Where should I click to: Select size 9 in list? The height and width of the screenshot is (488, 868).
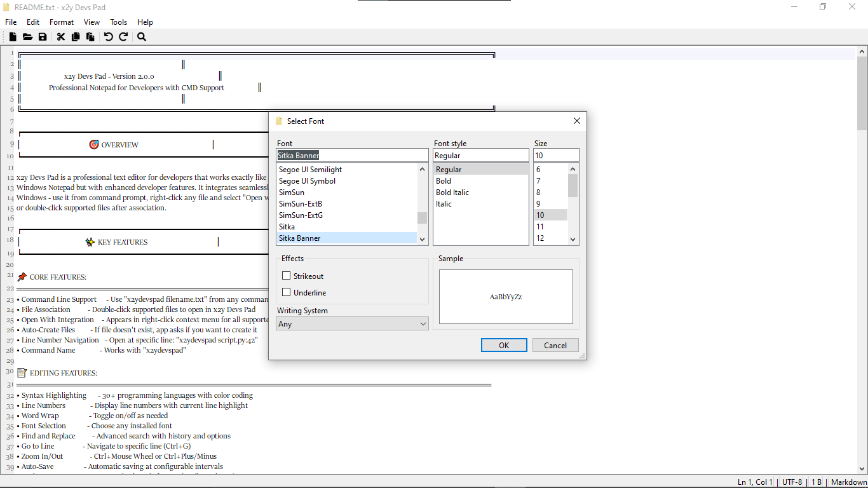click(x=551, y=204)
